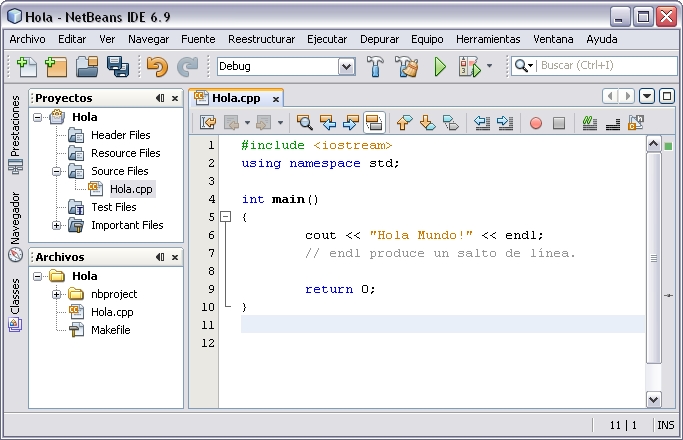
Task: Select Hola.cpp under Source Files
Action: [x=131, y=189]
